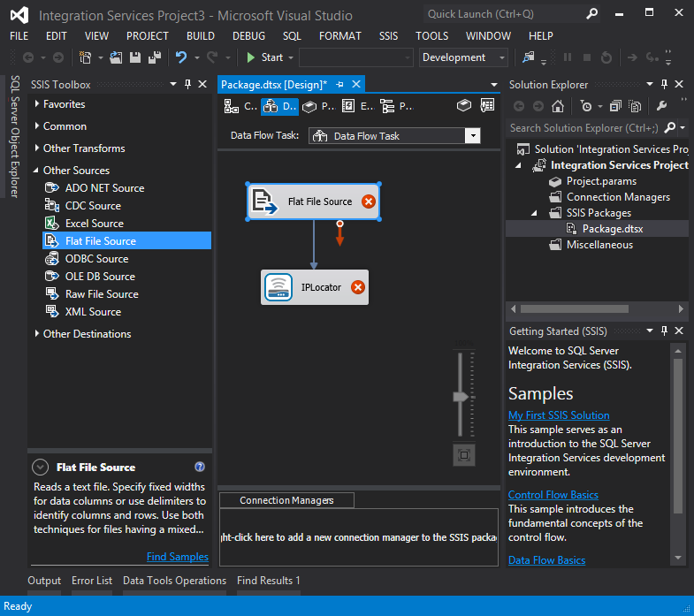Expand the Other Destinations toolbox group
The height and width of the screenshot is (616, 694).
click(37, 334)
